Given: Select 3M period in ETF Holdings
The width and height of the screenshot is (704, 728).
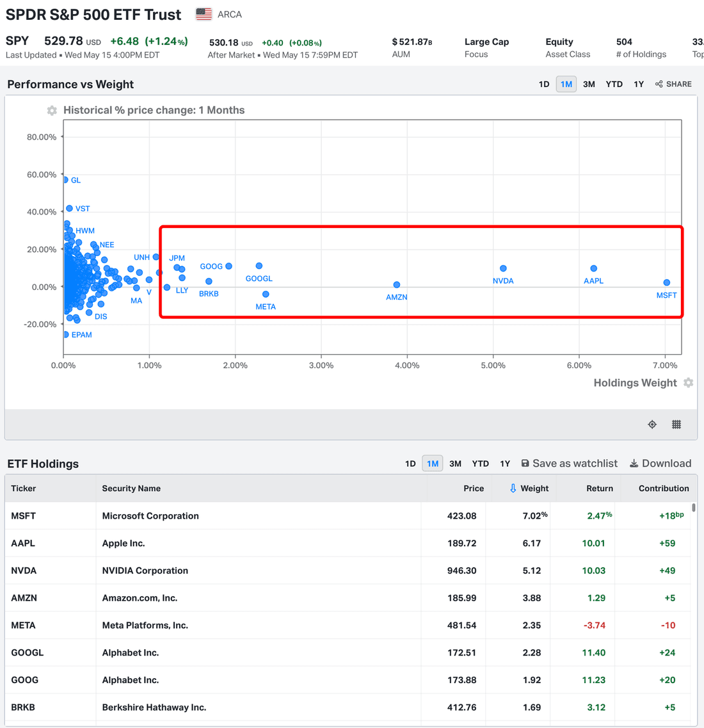Looking at the screenshot, I should pyautogui.click(x=455, y=464).
